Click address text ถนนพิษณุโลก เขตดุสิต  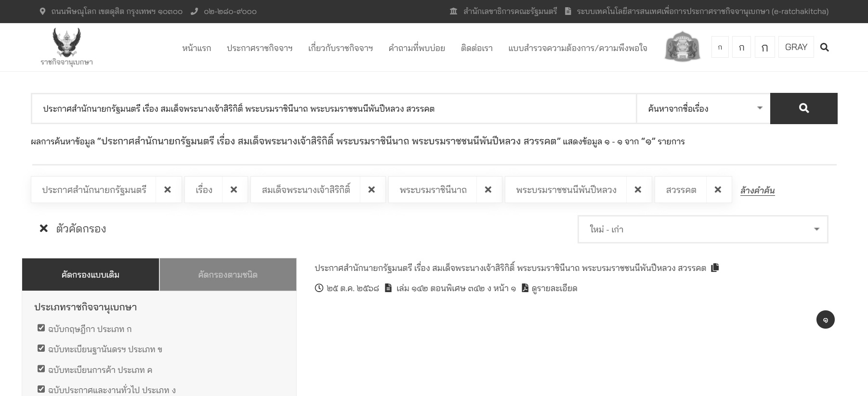(117, 11)
